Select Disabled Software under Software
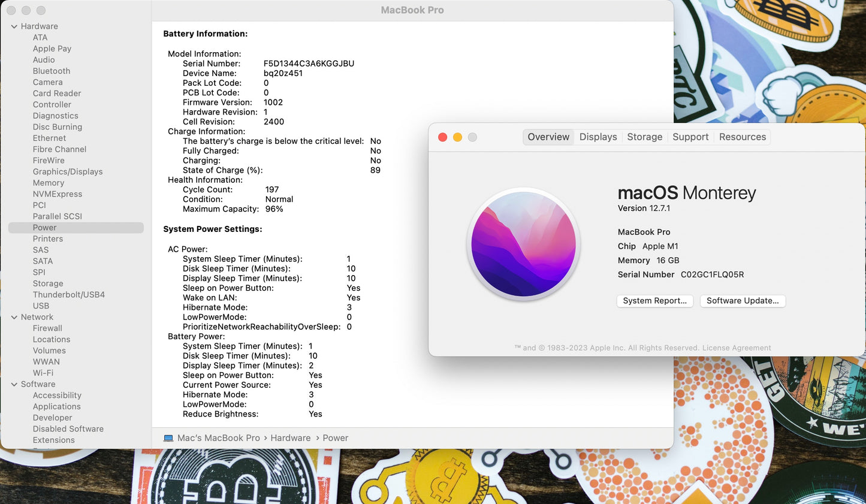This screenshot has height=504, width=866. point(68,429)
